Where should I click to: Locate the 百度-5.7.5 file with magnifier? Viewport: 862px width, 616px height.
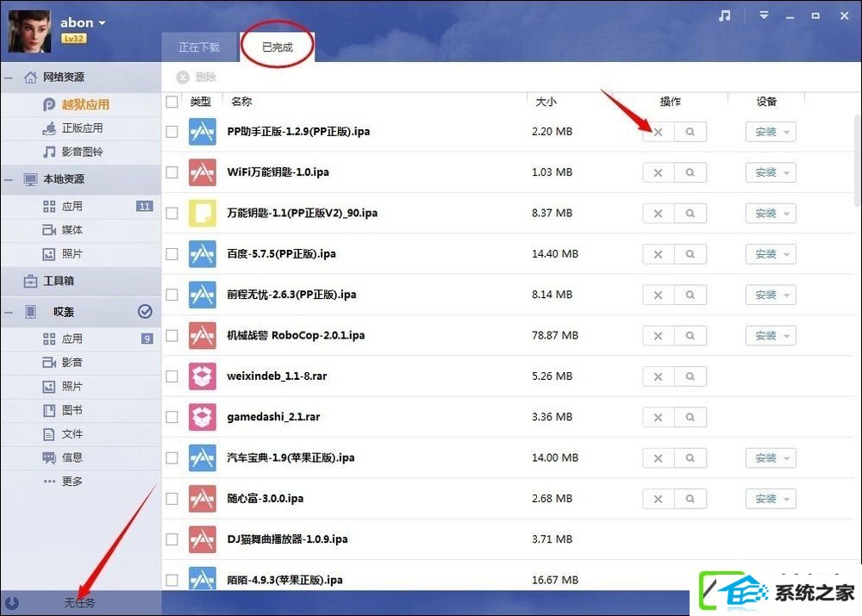[690, 254]
